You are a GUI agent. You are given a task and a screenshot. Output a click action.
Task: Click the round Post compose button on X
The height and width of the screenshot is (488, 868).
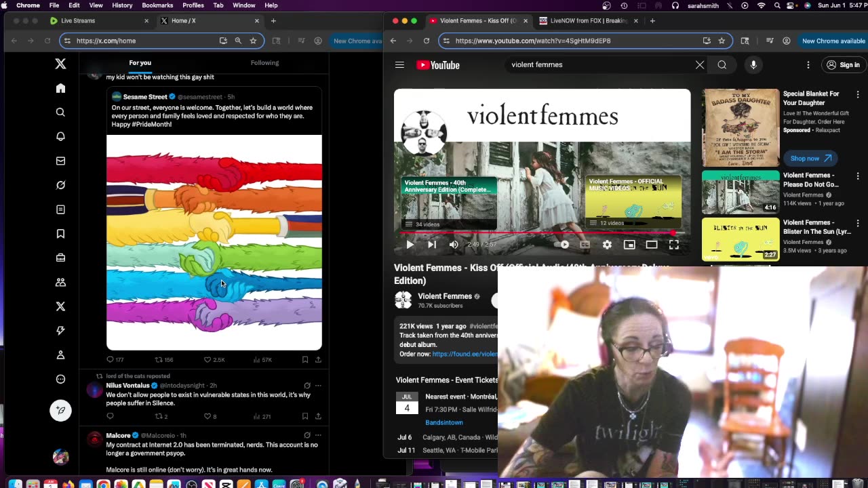60,410
